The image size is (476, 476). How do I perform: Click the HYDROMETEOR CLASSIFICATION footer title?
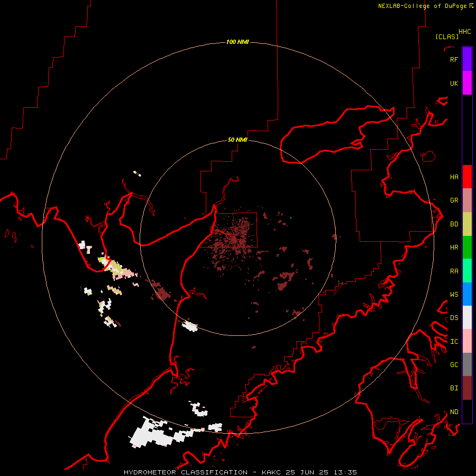click(x=186, y=472)
